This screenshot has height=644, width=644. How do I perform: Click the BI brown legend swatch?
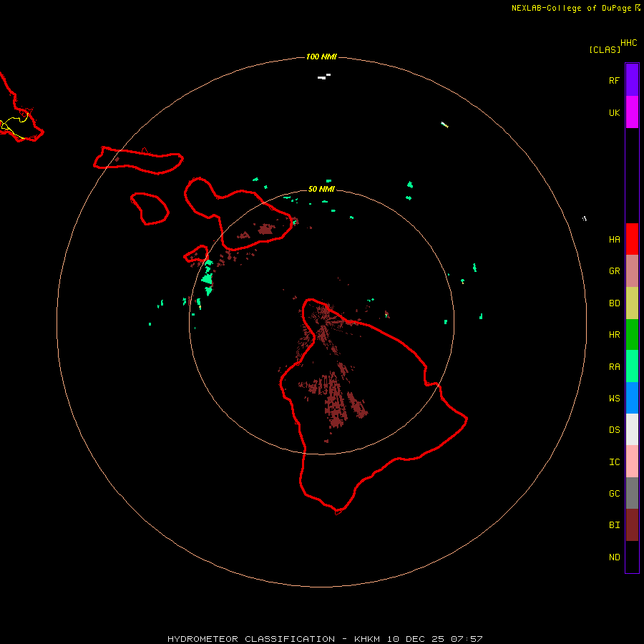[x=632, y=525]
